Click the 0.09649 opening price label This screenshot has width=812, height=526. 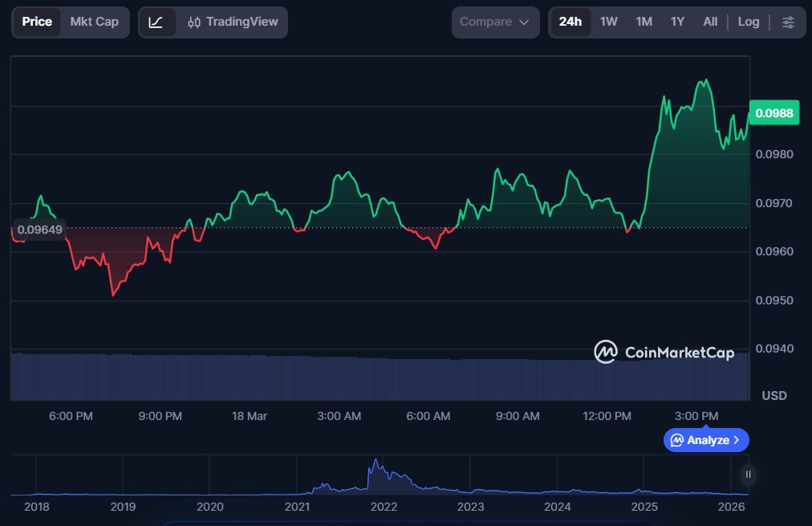(x=39, y=229)
